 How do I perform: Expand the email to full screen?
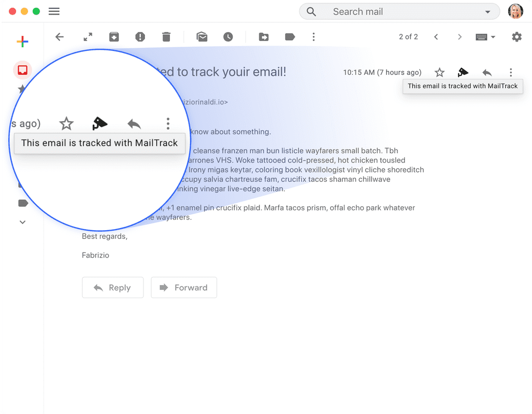pos(88,37)
